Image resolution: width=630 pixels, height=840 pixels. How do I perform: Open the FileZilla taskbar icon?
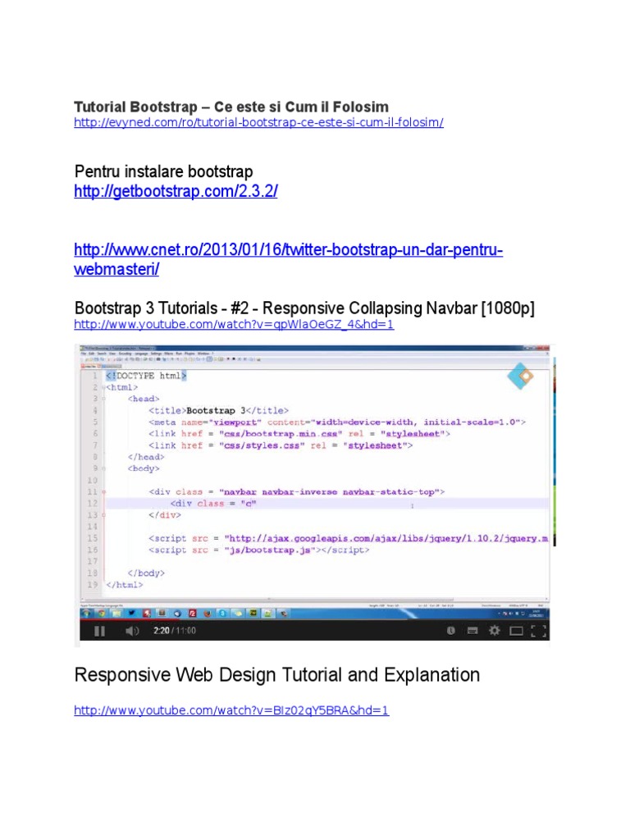pyautogui.click(x=192, y=614)
